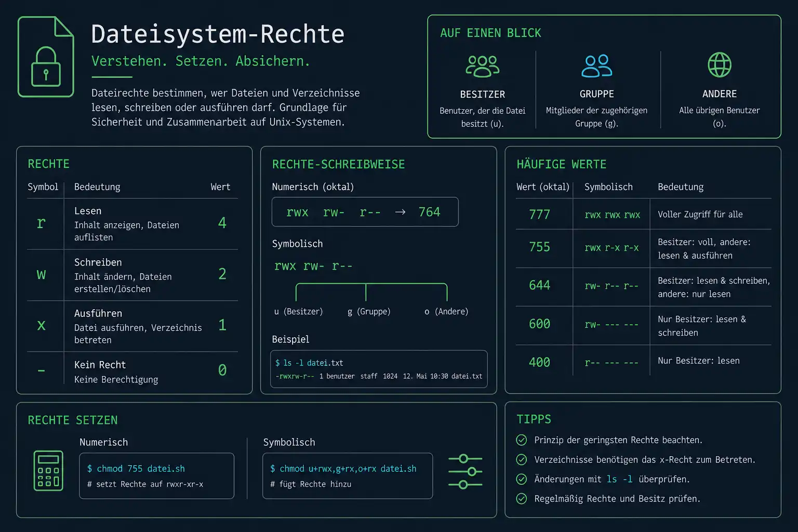
Task: Click the arrow between r-- and 764
Action: point(400,212)
